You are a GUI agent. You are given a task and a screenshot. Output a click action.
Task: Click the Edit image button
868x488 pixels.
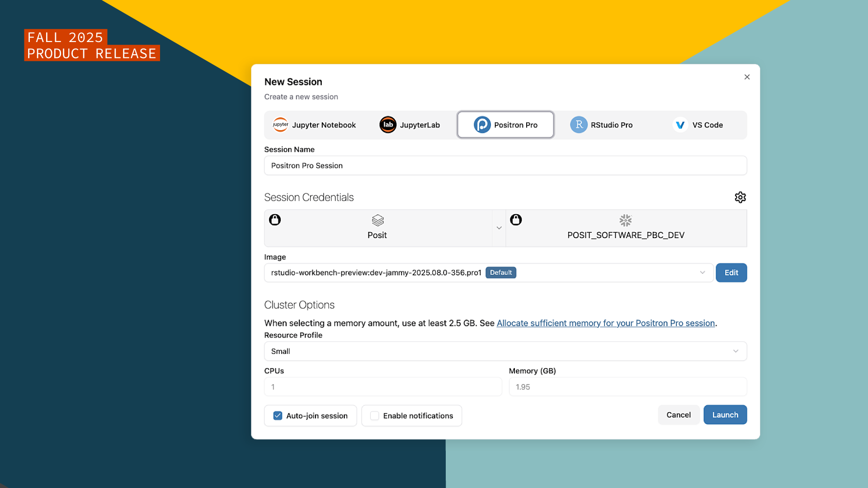(x=731, y=272)
